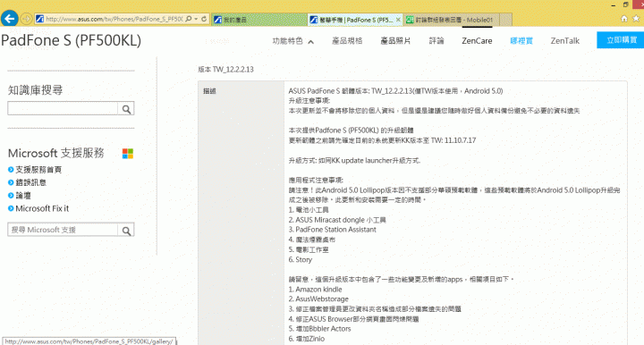Open the 功能特色 page menu item
644x345 pixels.
[287, 40]
